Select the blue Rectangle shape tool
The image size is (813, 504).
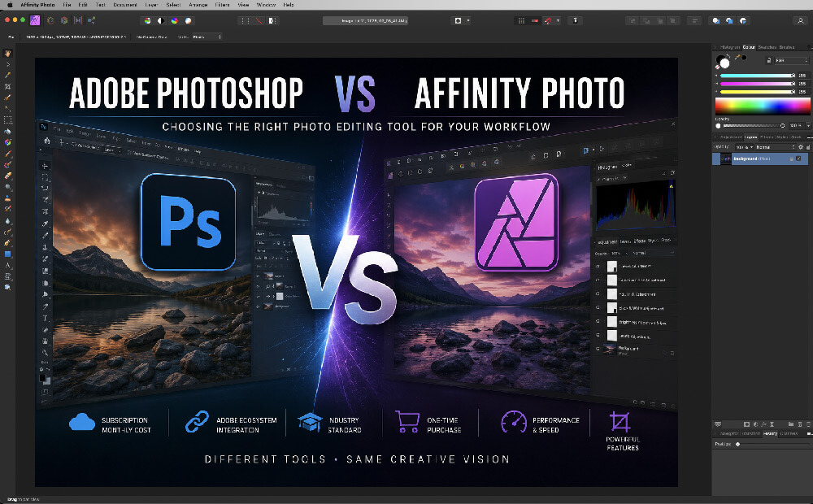(x=7, y=254)
